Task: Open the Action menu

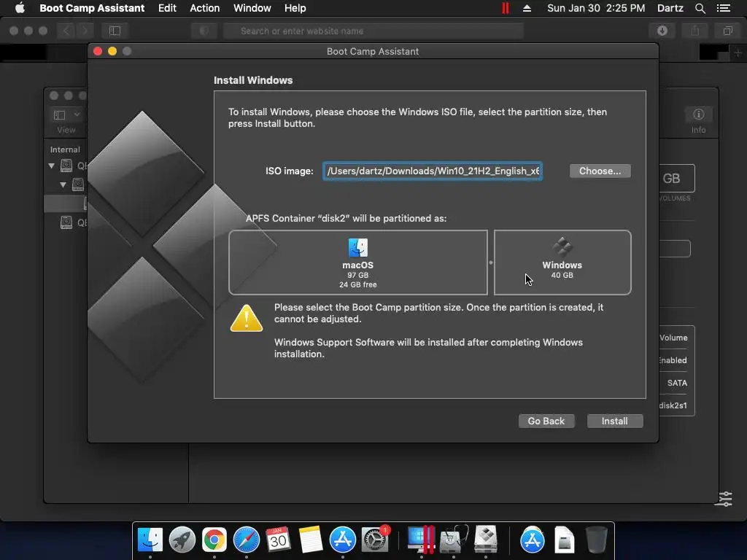Action: click(205, 8)
